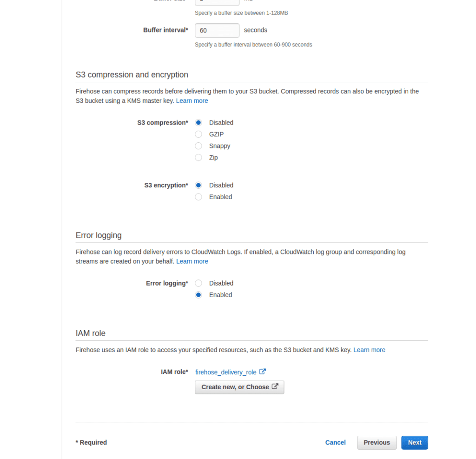Enable S3 encryption
The image size is (476, 459).
[198, 197]
